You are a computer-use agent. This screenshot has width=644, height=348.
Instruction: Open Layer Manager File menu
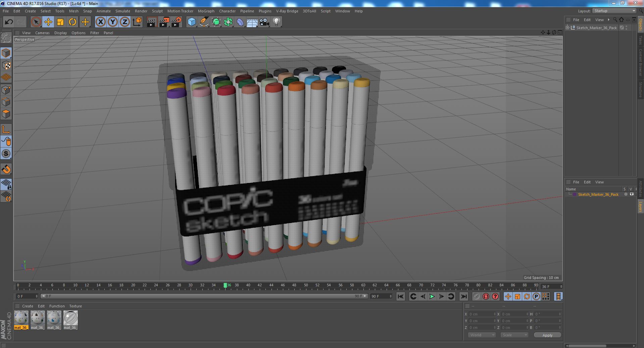[x=576, y=182]
